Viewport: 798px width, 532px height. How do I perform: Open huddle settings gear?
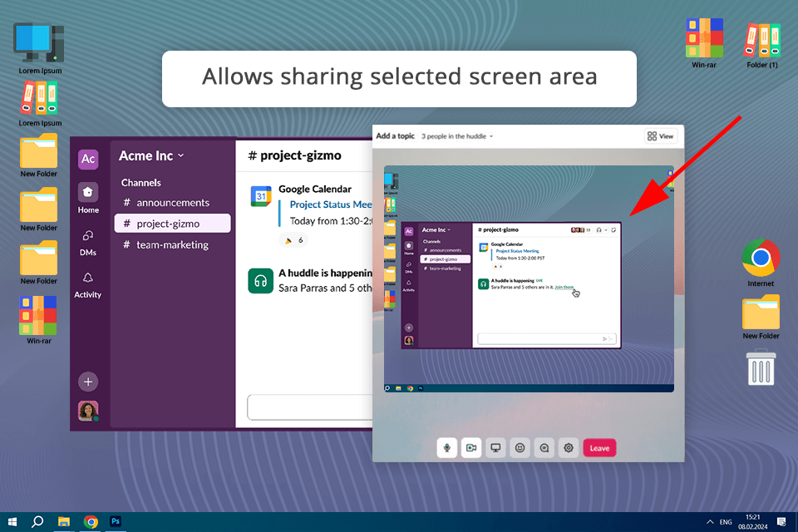pos(569,448)
